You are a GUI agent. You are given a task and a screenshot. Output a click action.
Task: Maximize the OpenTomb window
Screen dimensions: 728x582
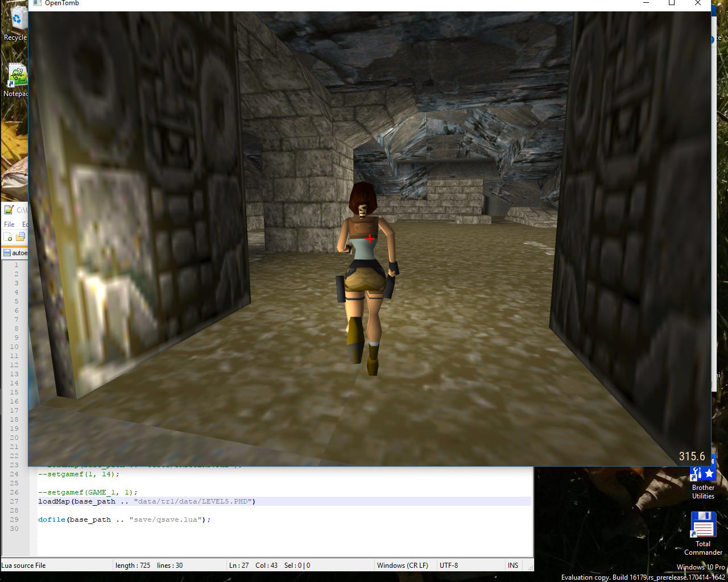click(x=672, y=3)
